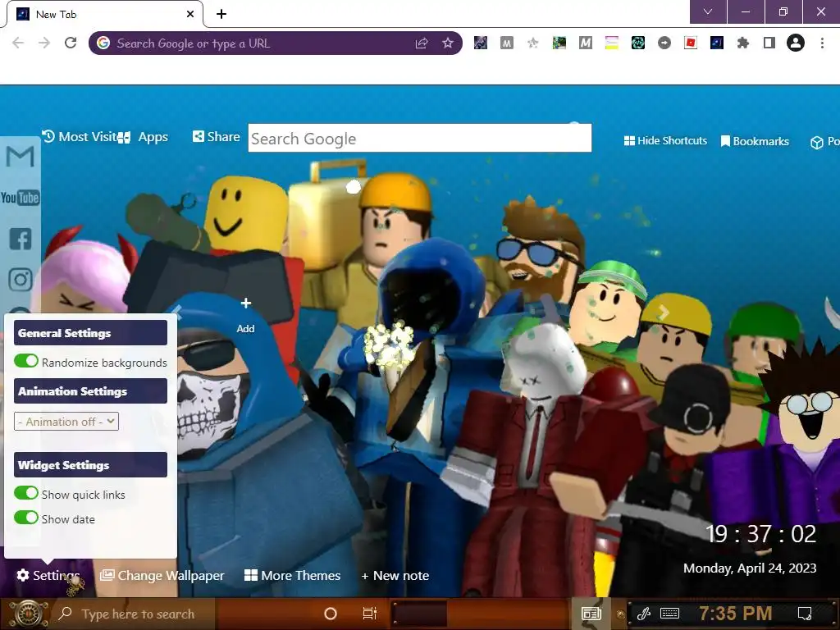Click + New note

(x=395, y=576)
